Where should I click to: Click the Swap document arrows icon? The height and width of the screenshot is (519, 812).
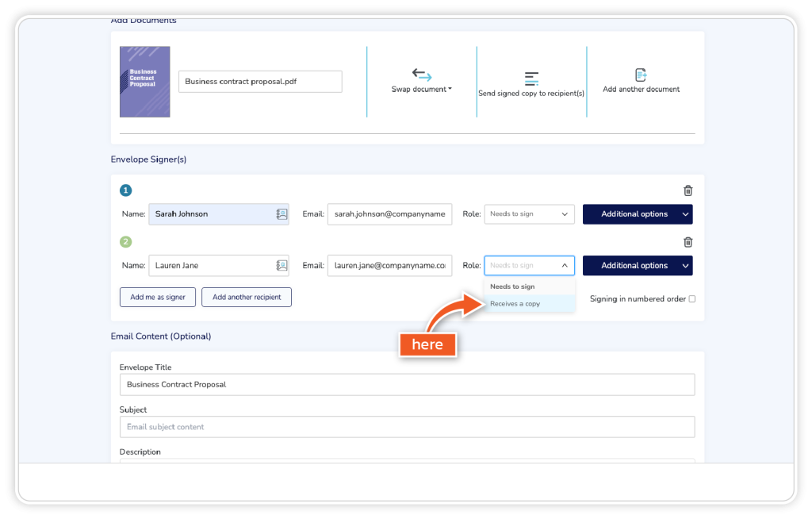pyautogui.click(x=422, y=75)
